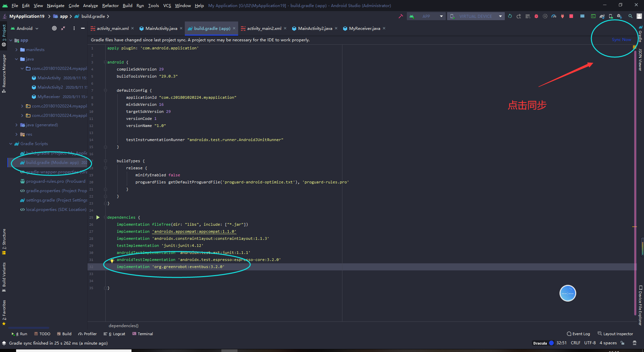Select MainActivity2 in project tree

pos(50,87)
